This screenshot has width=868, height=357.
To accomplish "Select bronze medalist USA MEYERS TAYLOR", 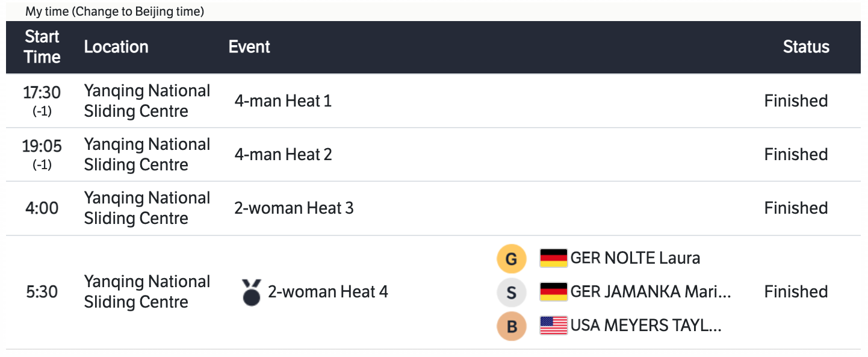I will pyautogui.click(x=645, y=326).
